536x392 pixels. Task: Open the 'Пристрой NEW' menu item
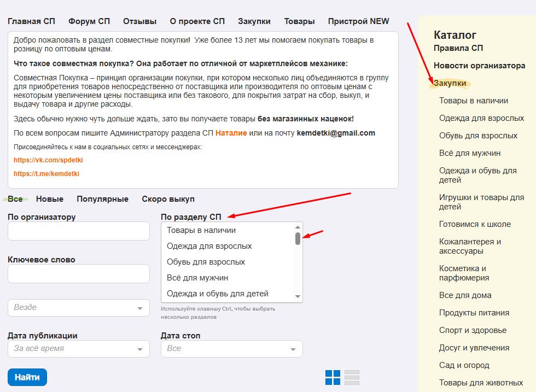358,21
